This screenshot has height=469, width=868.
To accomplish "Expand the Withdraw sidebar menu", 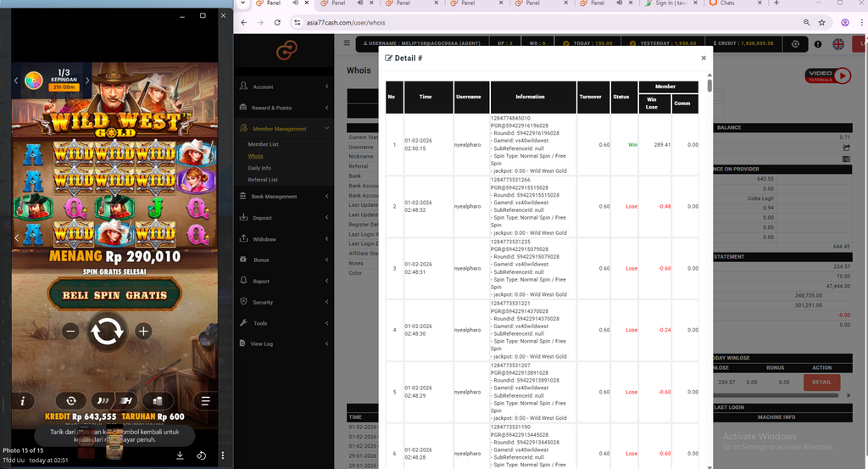I will tap(284, 239).
